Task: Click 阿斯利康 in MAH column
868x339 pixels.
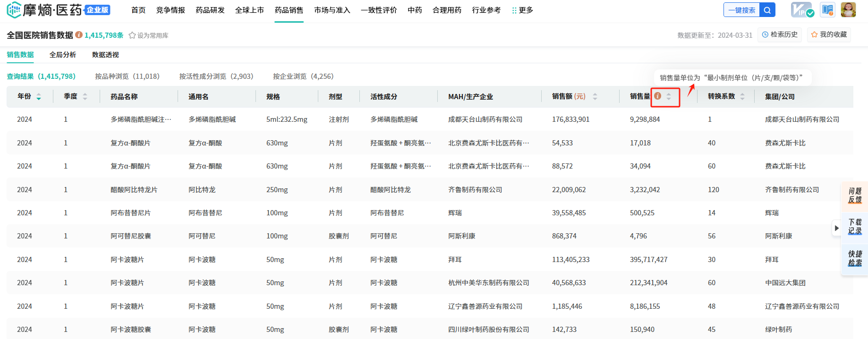Action: tap(461, 236)
